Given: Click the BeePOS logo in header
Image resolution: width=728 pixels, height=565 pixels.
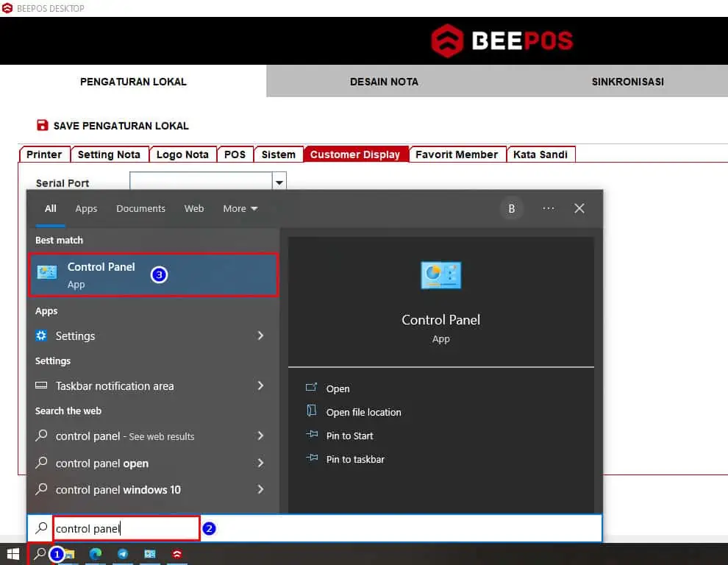Looking at the screenshot, I should click(502, 41).
